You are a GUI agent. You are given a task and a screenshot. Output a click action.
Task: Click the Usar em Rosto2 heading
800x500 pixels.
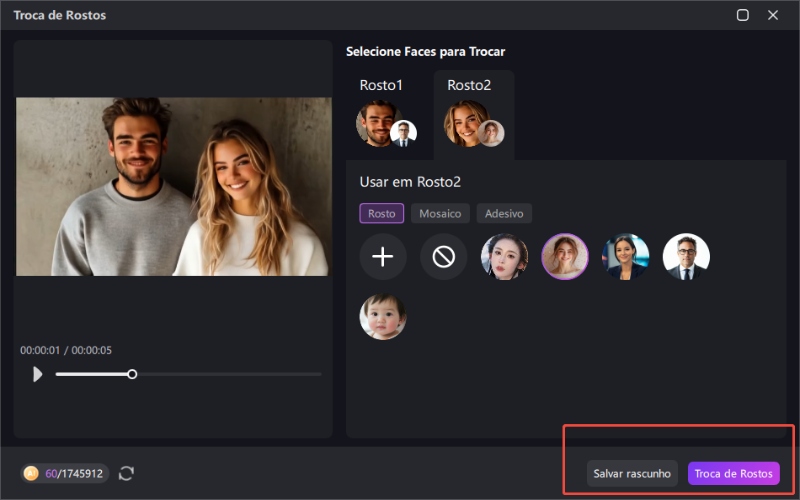[410, 182]
